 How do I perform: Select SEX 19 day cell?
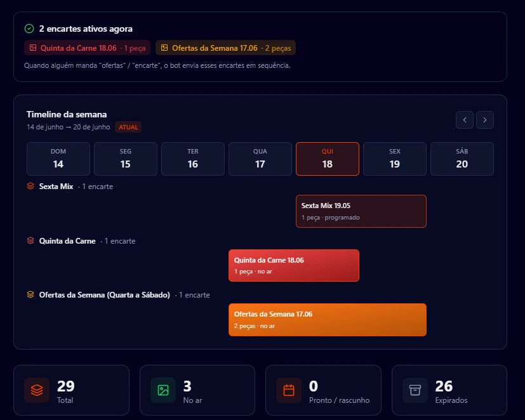tap(395, 159)
